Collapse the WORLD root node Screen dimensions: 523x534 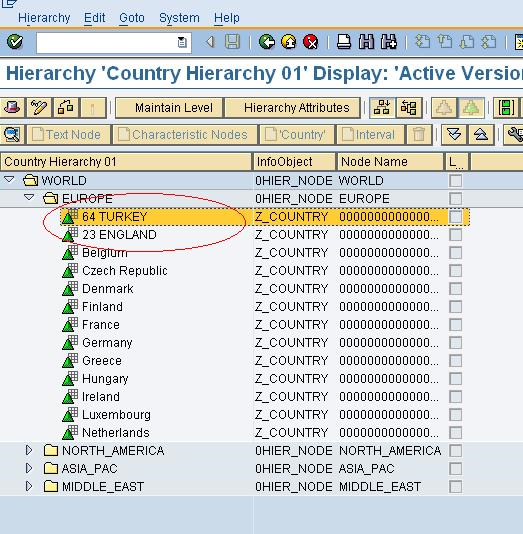click(x=9, y=179)
